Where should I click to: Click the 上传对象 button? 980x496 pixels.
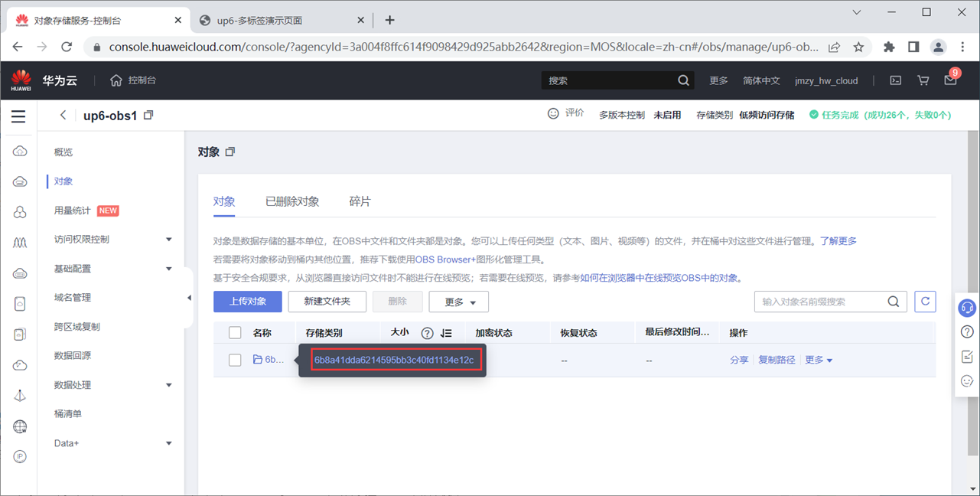coord(248,302)
